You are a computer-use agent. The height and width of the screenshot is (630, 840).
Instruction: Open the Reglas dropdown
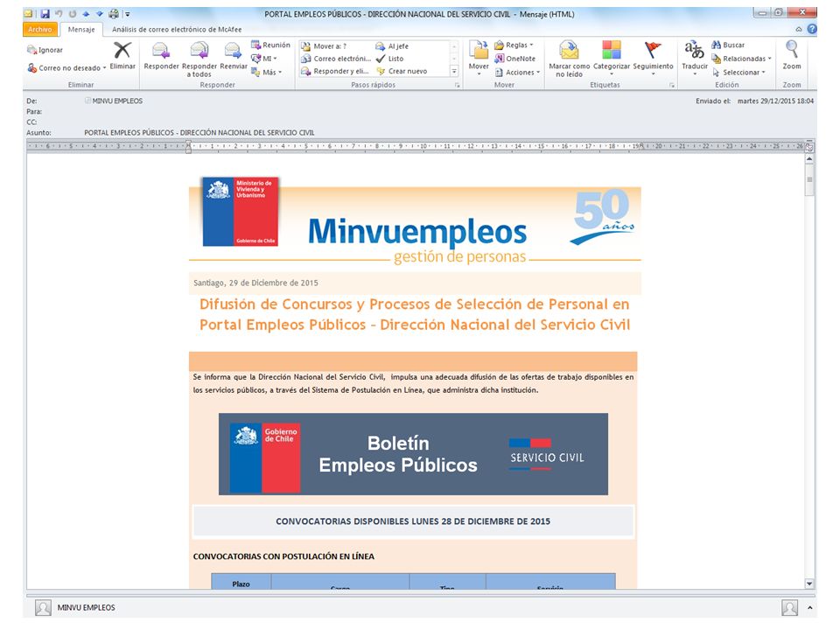[531, 45]
